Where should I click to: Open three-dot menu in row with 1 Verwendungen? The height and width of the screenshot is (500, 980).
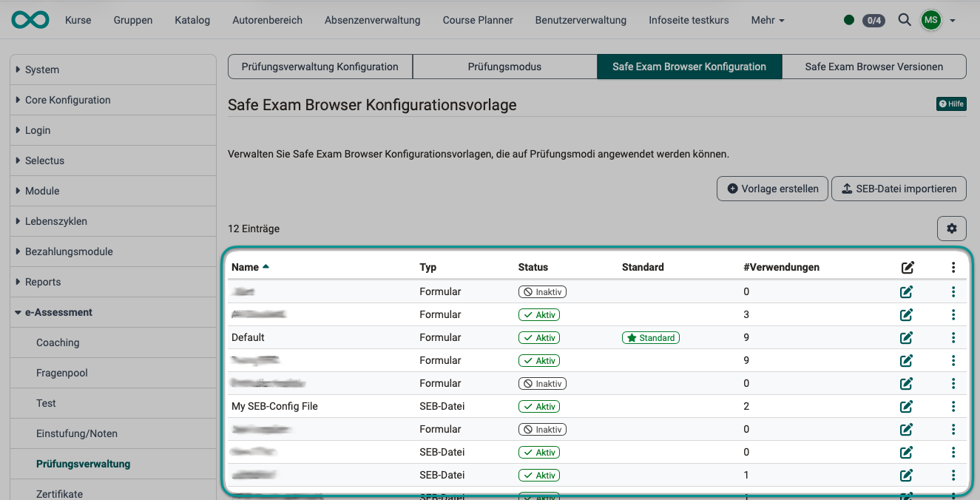(953, 476)
